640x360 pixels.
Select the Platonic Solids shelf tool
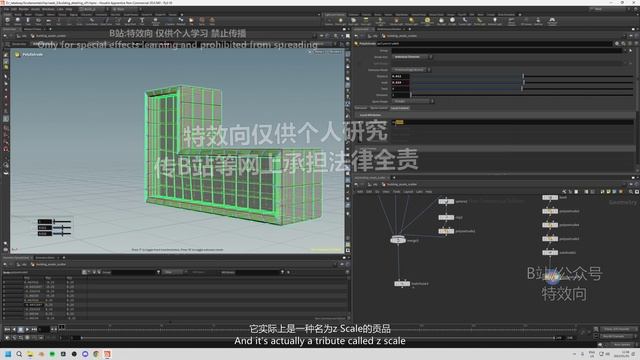[x=156, y=21]
